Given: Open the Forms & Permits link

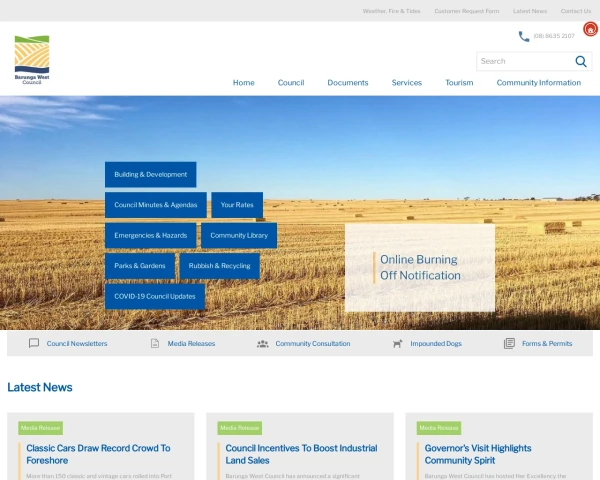Looking at the screenshot, I should coord(547,344).
